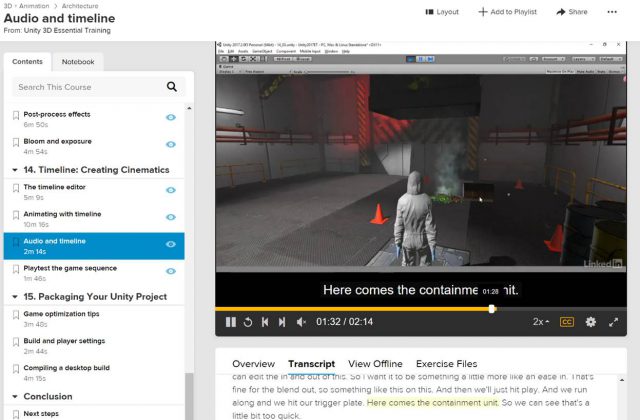Toggle viewed eye for Bloom and exposure
This screenshot has width=640, height=420.
pos(171,144)
